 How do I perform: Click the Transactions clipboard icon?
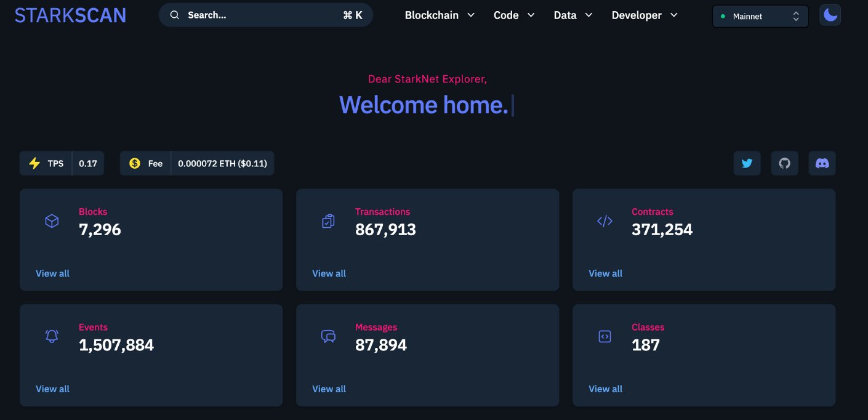(x=328, y=221)
